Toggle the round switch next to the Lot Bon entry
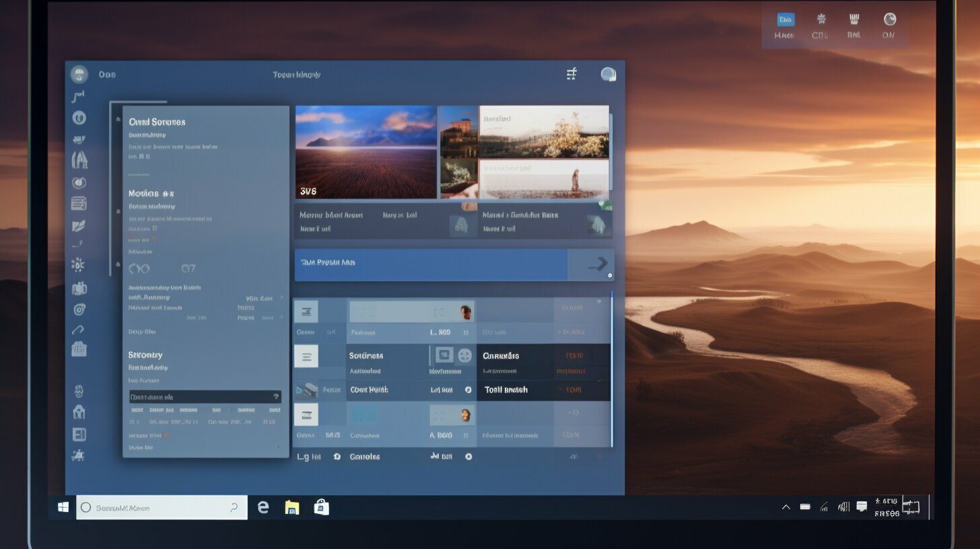The width and height of the screenshot is (980, 549). pyautogui.click(x=468, y=390)
